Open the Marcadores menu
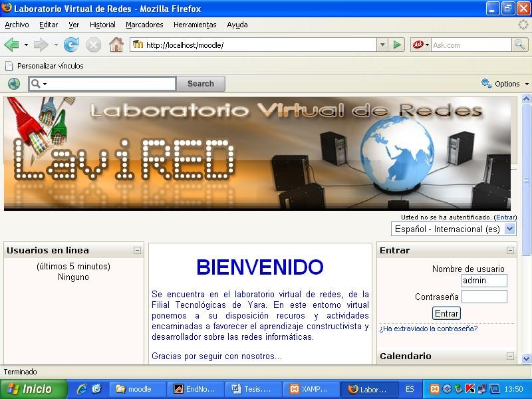The image size is (532, 399). (144, 25)
